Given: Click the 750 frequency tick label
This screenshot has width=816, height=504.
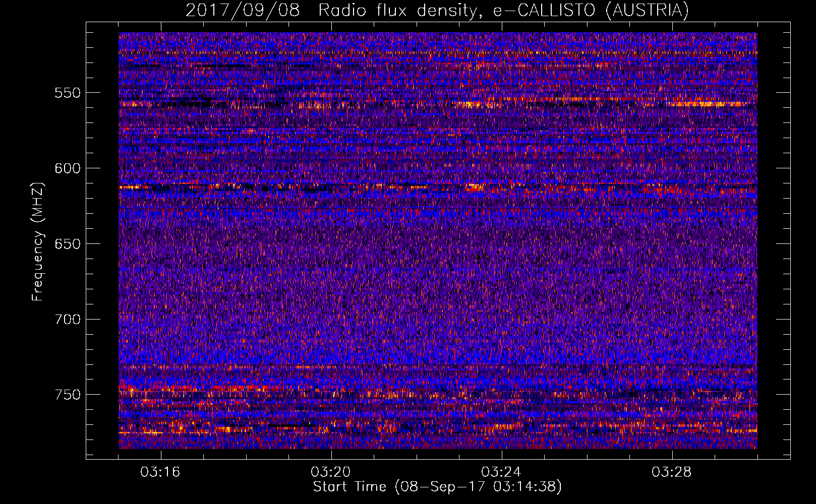Looking at the screenshot, I should [68, 395].
